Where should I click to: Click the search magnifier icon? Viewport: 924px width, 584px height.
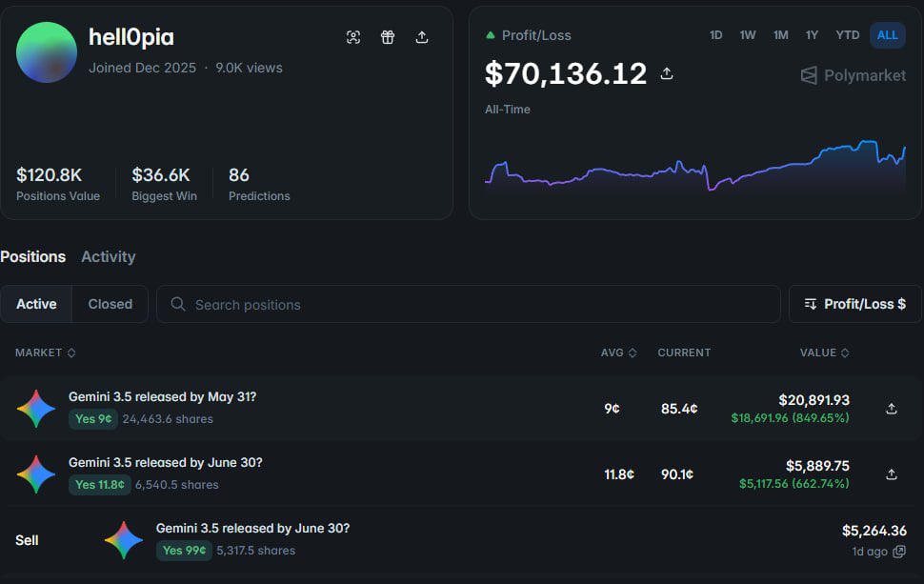coord(178,304)
